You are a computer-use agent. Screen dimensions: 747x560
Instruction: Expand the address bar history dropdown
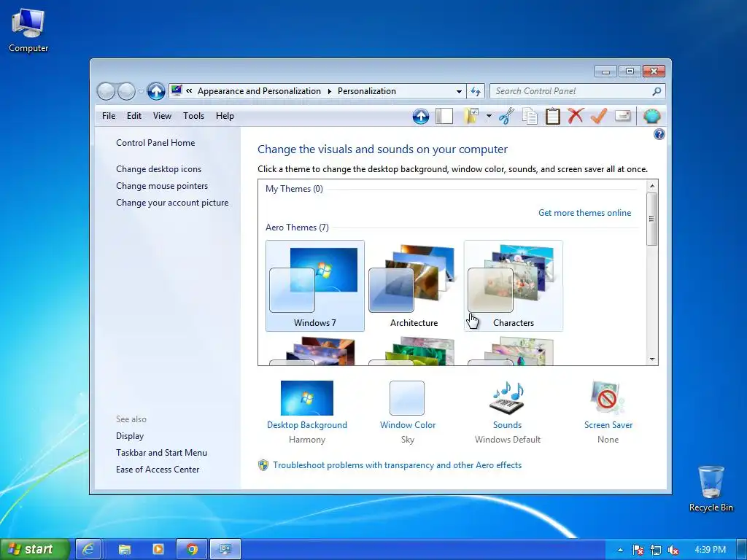(x=459, y=91)
